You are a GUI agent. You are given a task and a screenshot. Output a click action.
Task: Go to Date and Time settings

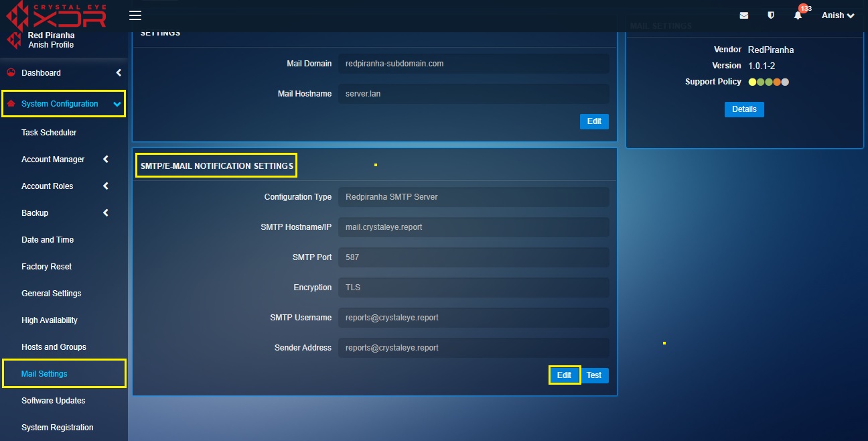point(48,240)
